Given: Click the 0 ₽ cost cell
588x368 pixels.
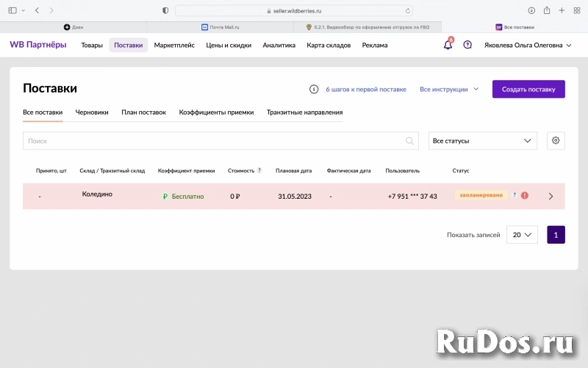Looking at the screenshot, I should [x=235, y=196].
